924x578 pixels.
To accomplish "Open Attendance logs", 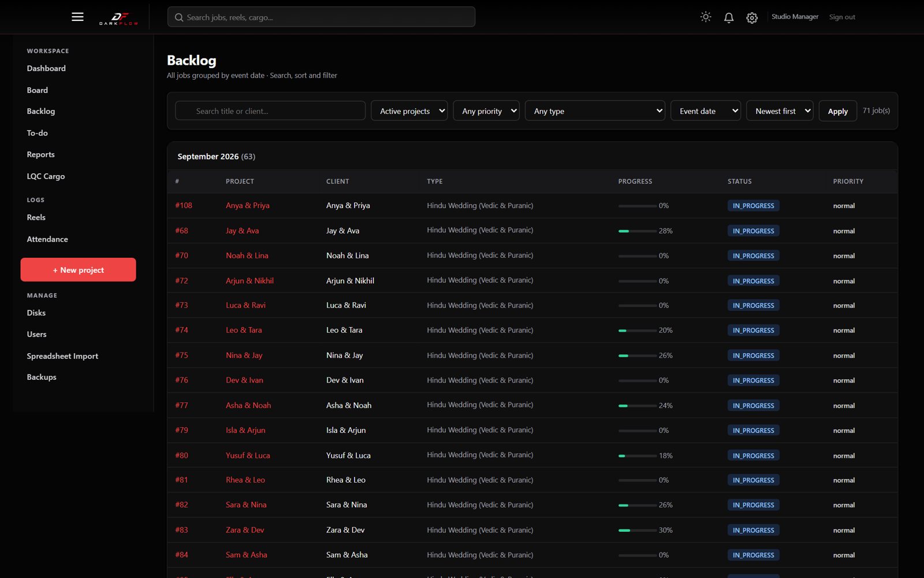I will (47, 239).
